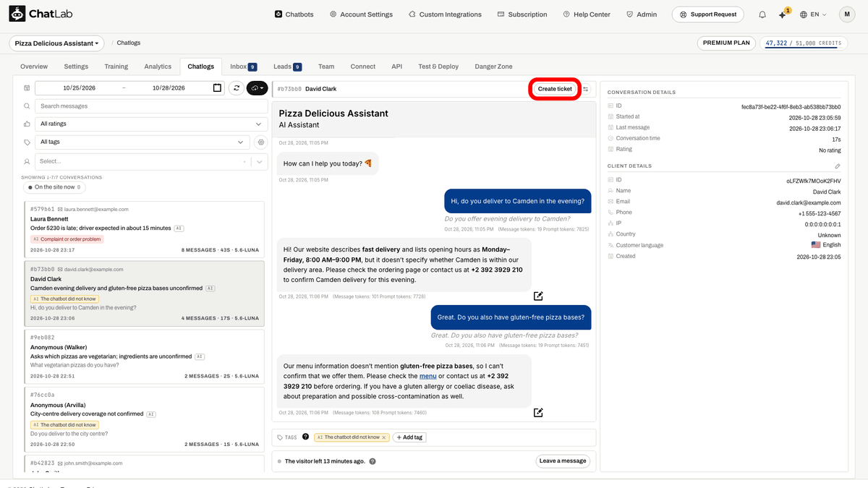The height and width of the screenshot is (488, 868).
Task: Switch to the API tab
Action: 397,67
